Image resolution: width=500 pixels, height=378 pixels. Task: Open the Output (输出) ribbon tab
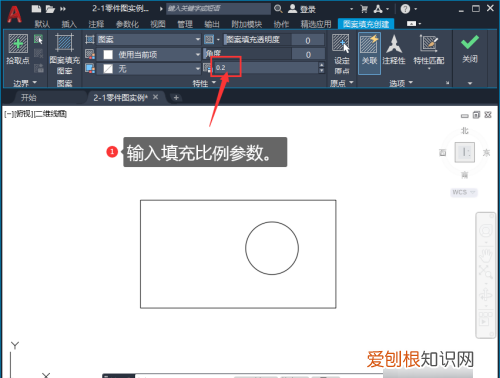click(x=212, y=24)
